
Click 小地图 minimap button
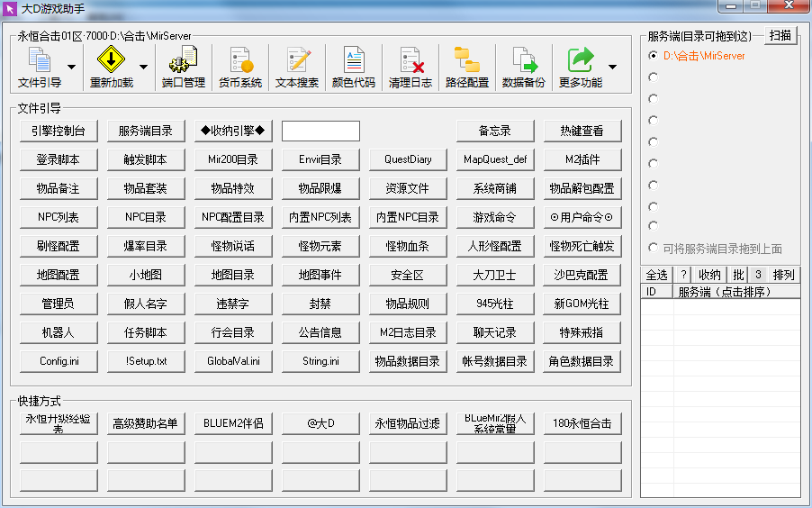tap(146, 275)
